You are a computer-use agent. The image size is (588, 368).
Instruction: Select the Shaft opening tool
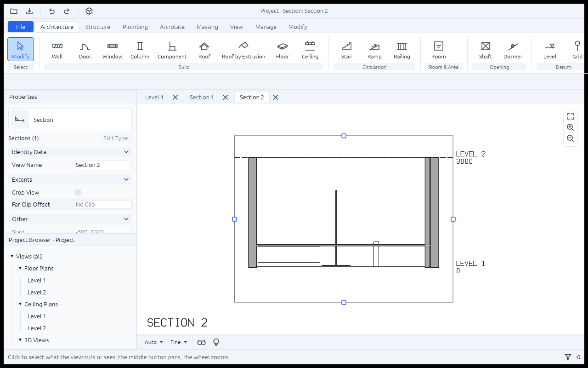[486, 50]
